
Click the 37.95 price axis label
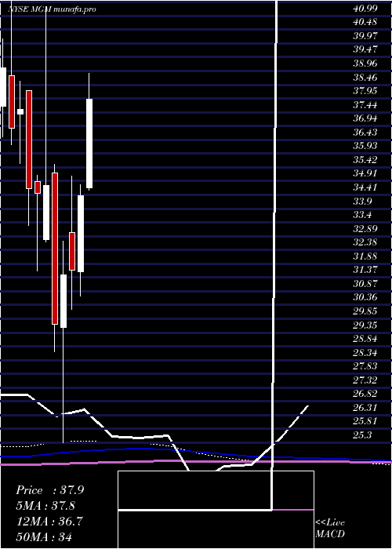point(365,91)
